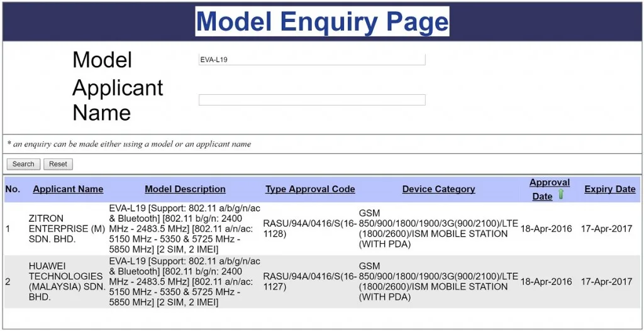Sort table by Applicant Name header
Screen dimensions: 644x331
coord(68,189)
